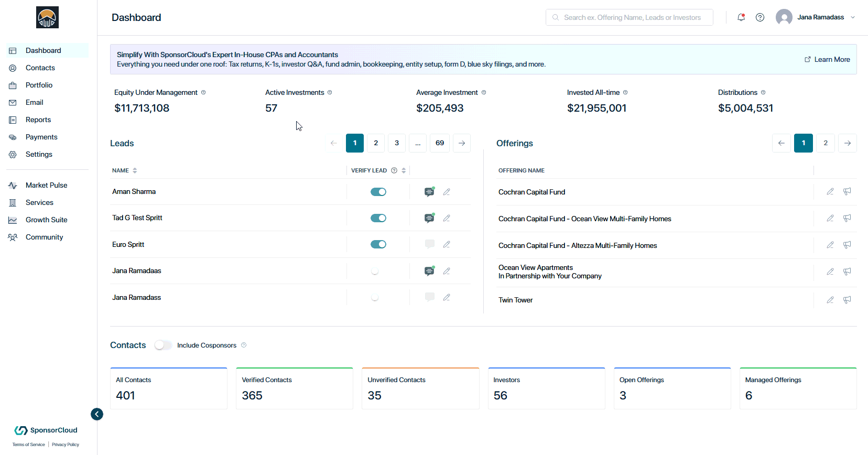The width and height of the screenshot is (868, 455).
Task: Click info icon next to Equity Under Management
Action: 203,92
